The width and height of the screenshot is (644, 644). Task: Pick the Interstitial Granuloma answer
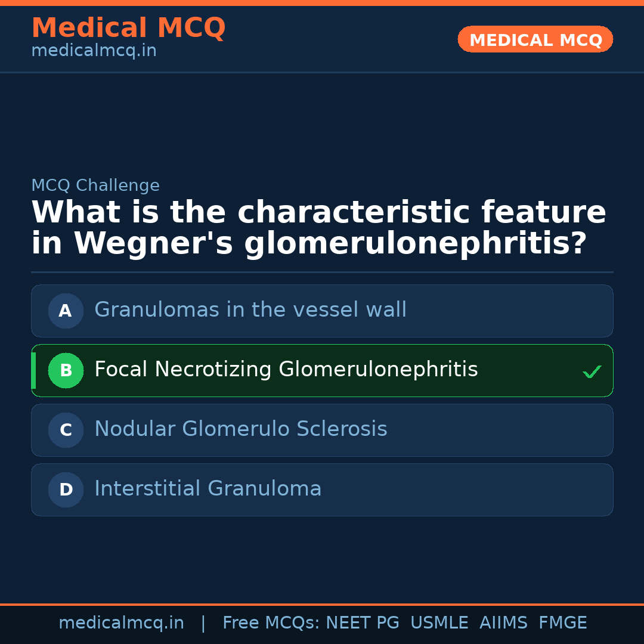coord(208,489)
